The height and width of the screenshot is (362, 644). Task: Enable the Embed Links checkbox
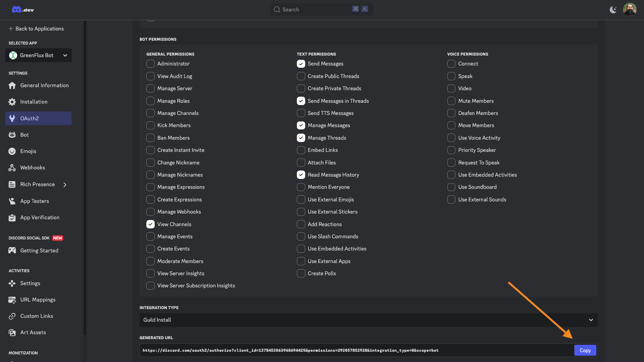(x=301, y=150)
